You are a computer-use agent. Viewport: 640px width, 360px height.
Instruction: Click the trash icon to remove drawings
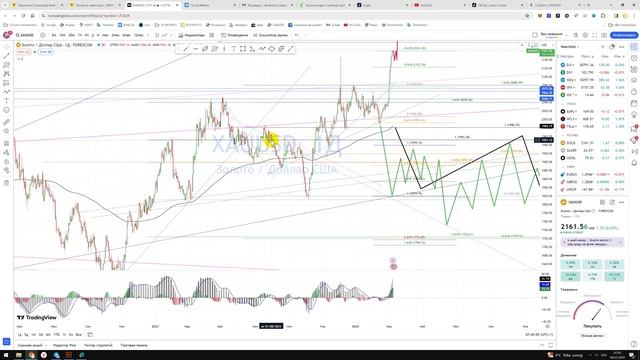coord(6,182)
